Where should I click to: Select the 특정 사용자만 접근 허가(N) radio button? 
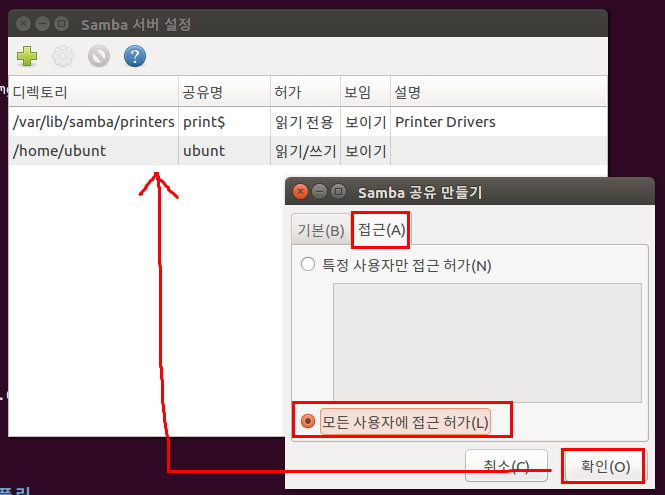[x=308, y=264]
